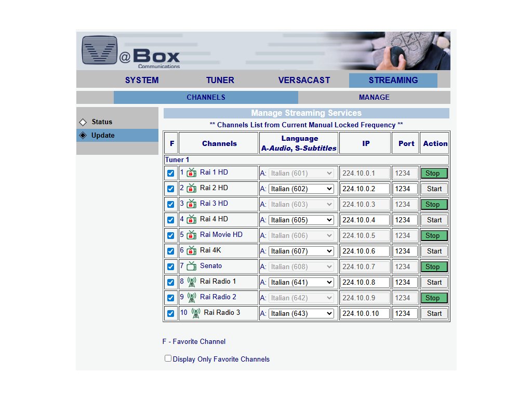The height and width of the screenshot is (399, 532).
Task: Click the radio tower icon for Rai Radio 2
Action: (192, 298)
